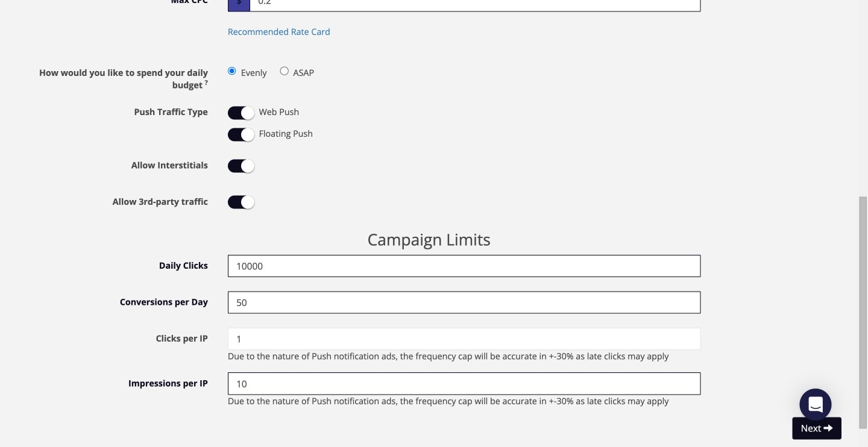Select the Evenly budget spending option
The height and width of the screenshot is (447, 868).
click(x=231, y=70)
